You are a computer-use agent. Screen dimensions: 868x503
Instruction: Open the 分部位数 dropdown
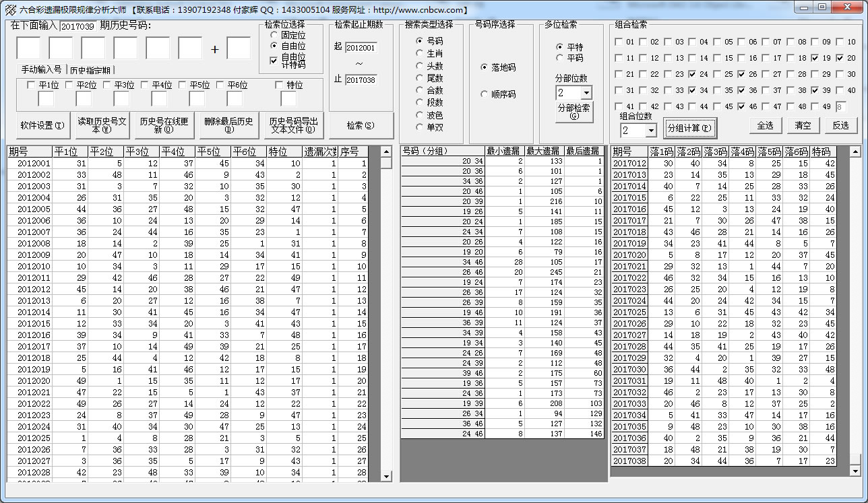click(586, 93)
